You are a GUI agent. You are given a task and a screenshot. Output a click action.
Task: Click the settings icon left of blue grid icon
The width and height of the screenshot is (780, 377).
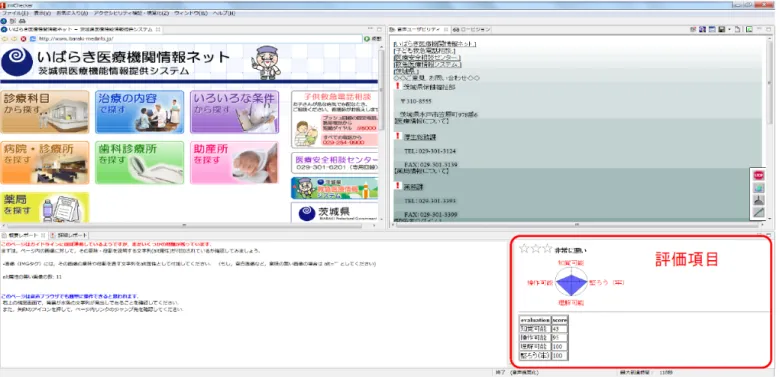[693, 30]
